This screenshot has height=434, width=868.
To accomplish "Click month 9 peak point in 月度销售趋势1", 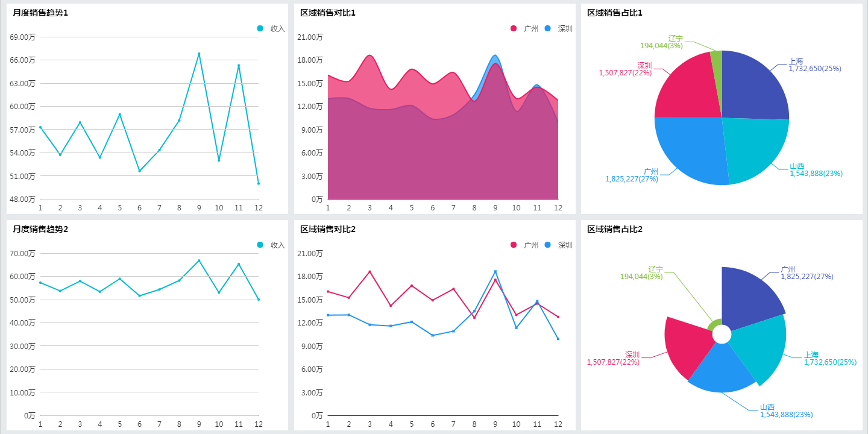I will [199, 54].
